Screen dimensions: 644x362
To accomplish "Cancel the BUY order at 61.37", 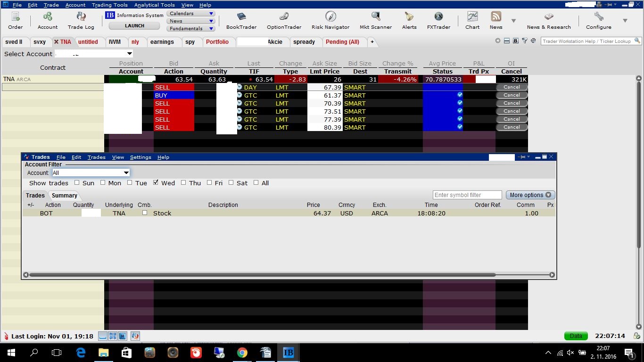I will [512, 95].
